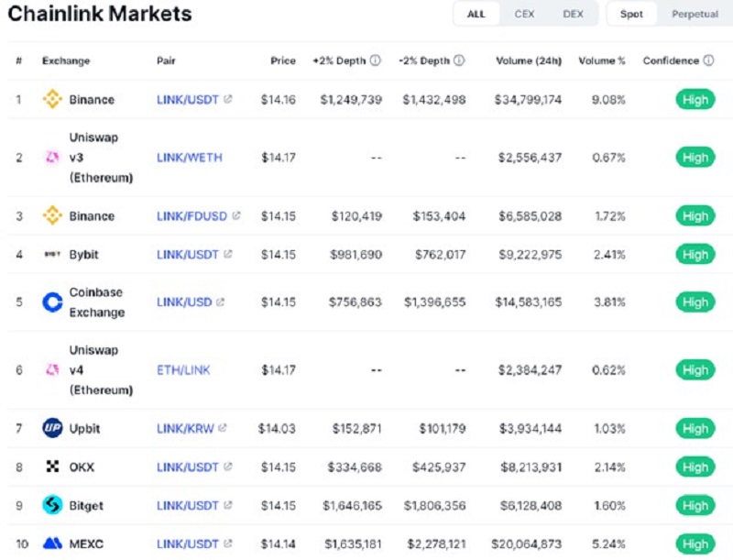The image size is (733, 560).
Task: Click the OKX logo icon
Action: click(52, 466)
